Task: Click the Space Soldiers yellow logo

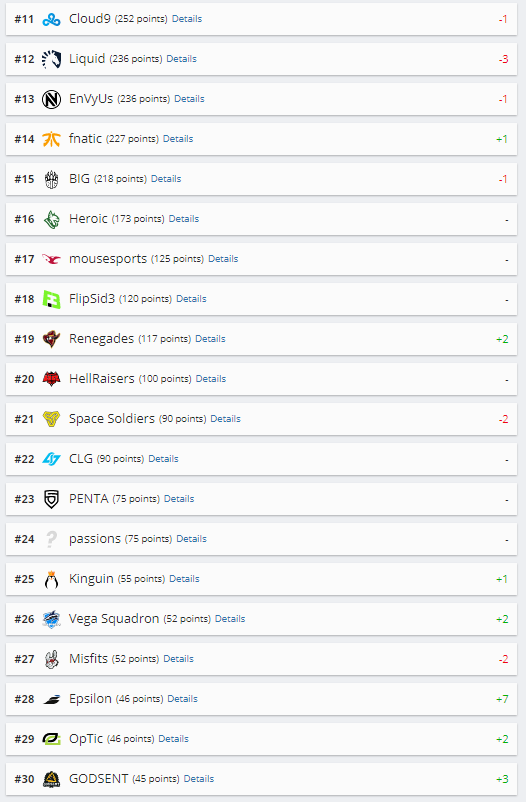Action: [51, 419]
